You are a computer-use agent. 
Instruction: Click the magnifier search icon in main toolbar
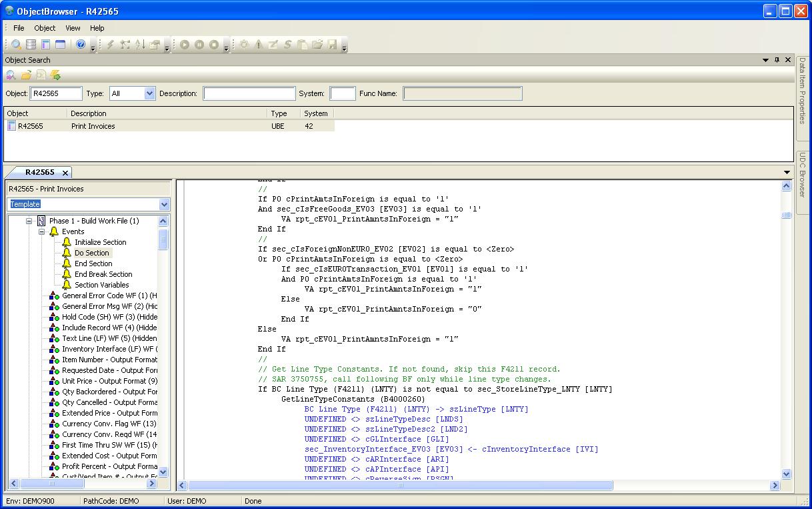coord(16,45)
